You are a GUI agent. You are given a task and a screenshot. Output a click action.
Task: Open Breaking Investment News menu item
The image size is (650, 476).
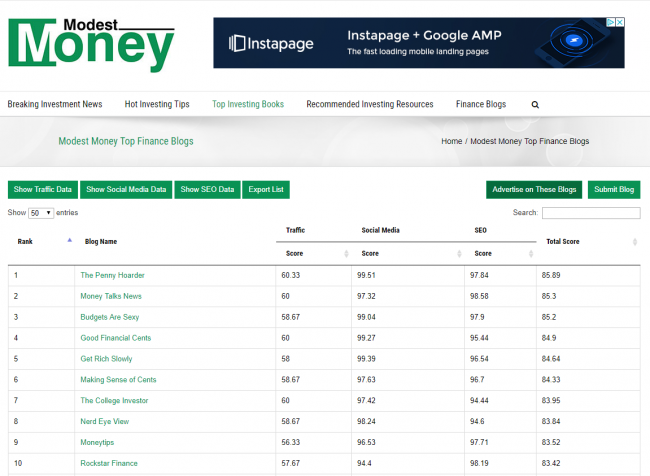point(55,104)
